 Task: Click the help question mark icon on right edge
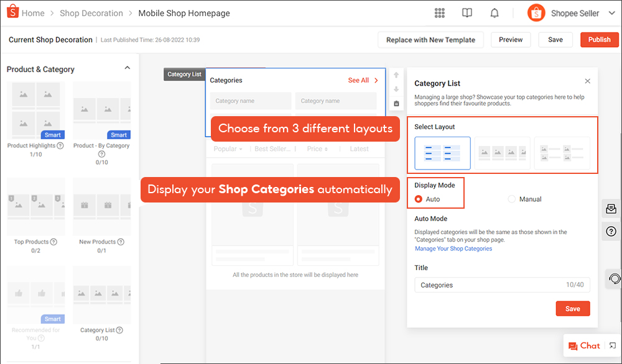pos(611,231)
